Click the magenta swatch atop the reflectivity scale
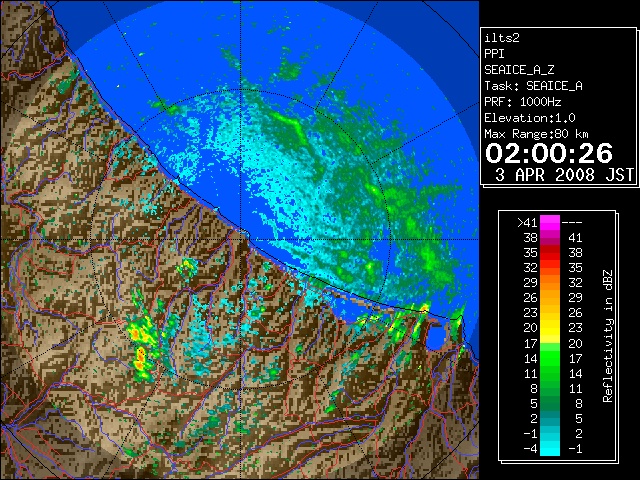 click(550, 222)
